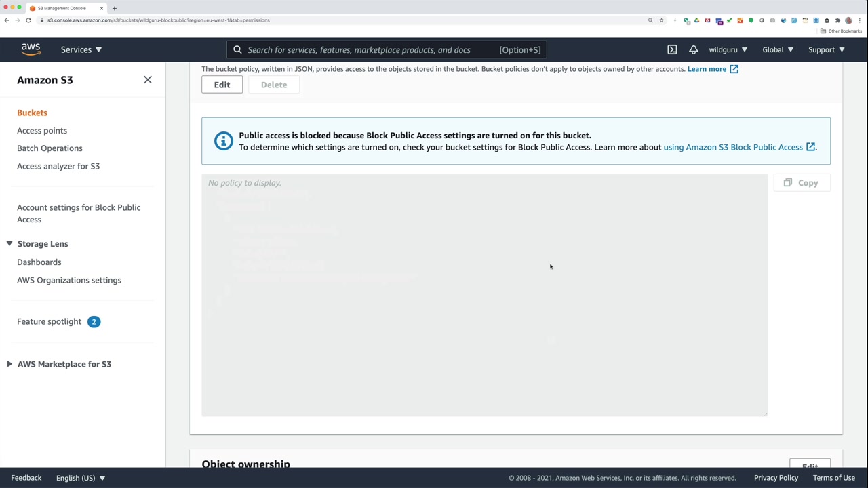Open the Support dropdown menu
The height and width of the screenshot is (488, 868).
tap(826, 49)
